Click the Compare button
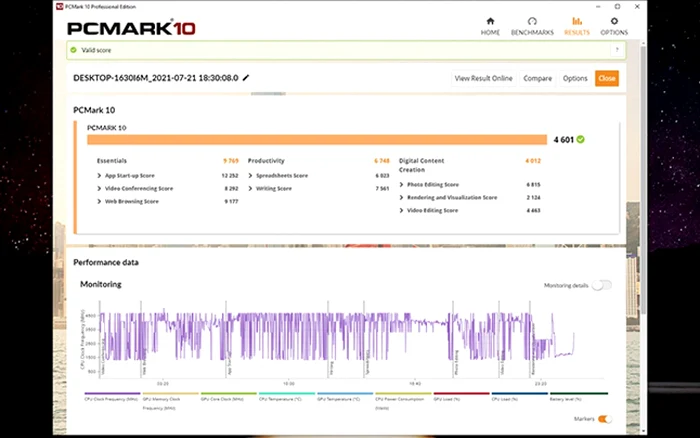 (x=538, y=78)
